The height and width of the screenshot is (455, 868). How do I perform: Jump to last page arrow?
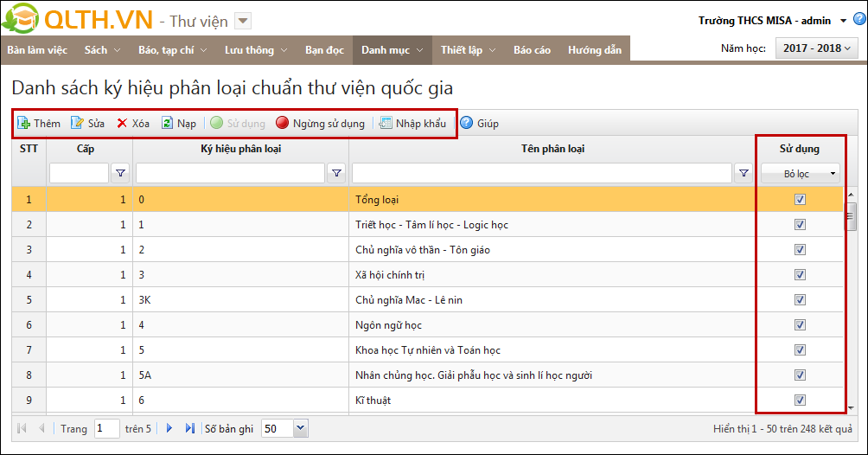[x=190, y=428]
